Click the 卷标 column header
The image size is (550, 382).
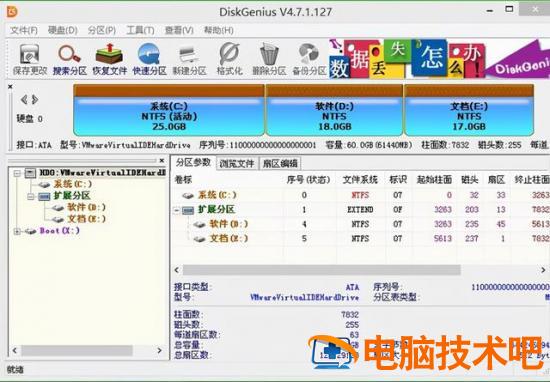point(183,180)
